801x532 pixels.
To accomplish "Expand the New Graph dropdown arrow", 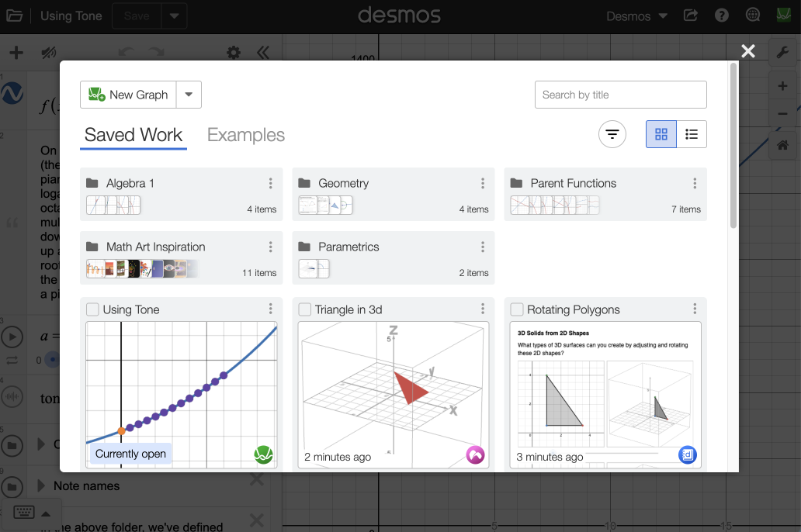I will 189,95.
